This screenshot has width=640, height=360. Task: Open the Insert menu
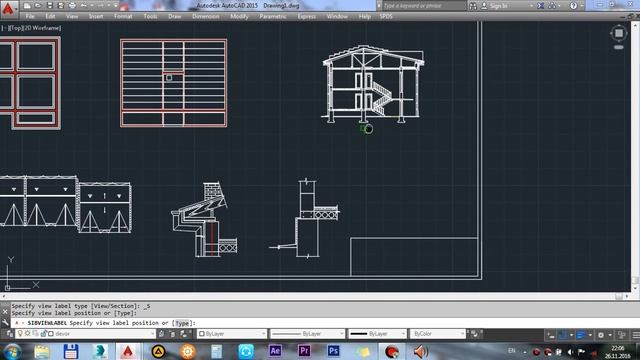96,16
